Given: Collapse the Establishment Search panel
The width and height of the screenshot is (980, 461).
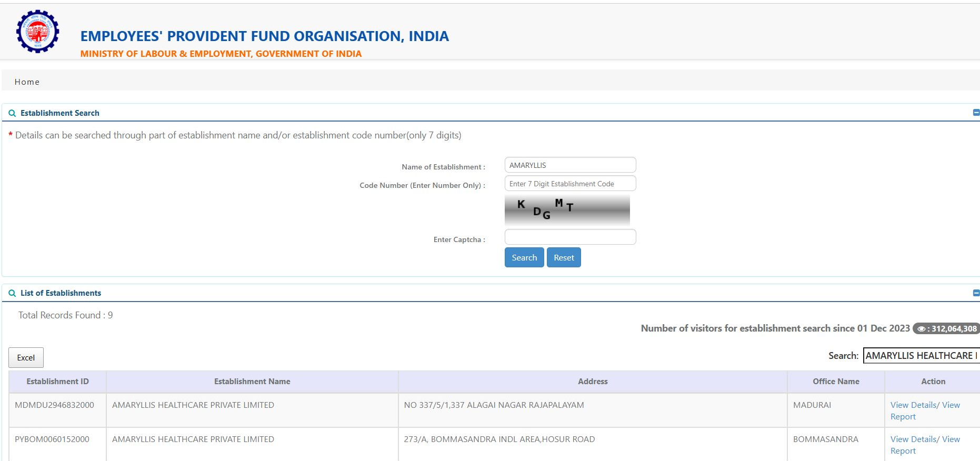Looking at the screenshot, I should pos(976,113).
